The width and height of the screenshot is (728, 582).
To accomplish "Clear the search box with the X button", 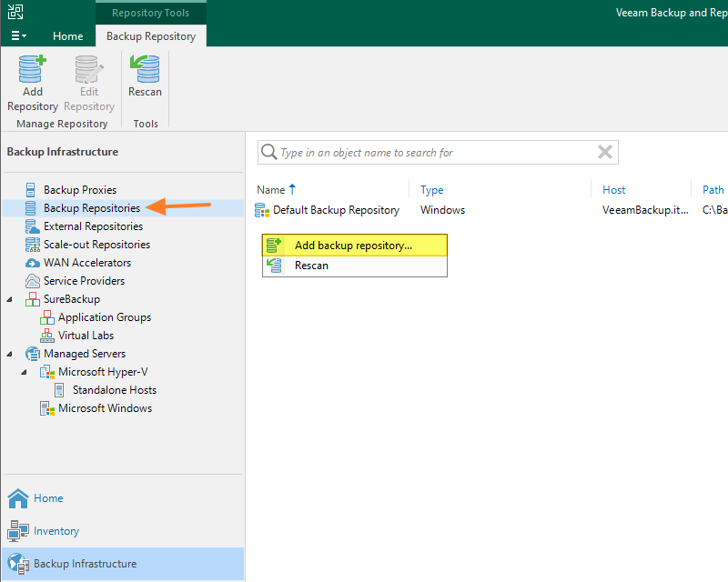I will pyautogui.click(x=605, y=152).
